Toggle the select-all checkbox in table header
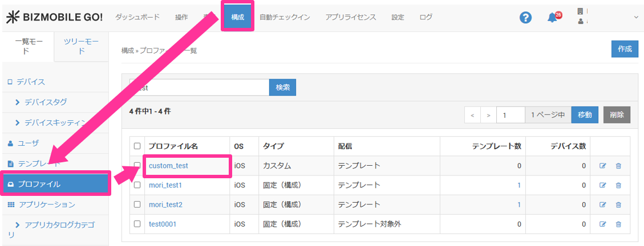This screenshot has height=246, width=644. (x=137, y=146)
